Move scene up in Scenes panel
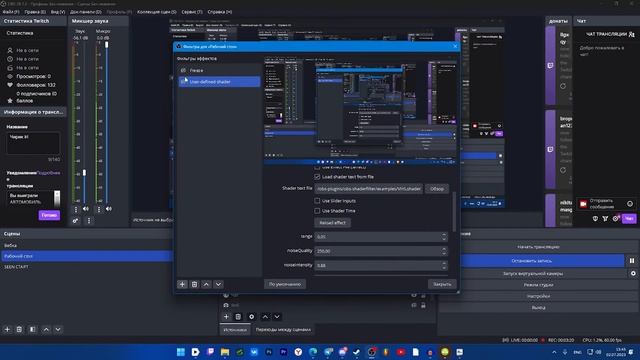 pos(46,329)
